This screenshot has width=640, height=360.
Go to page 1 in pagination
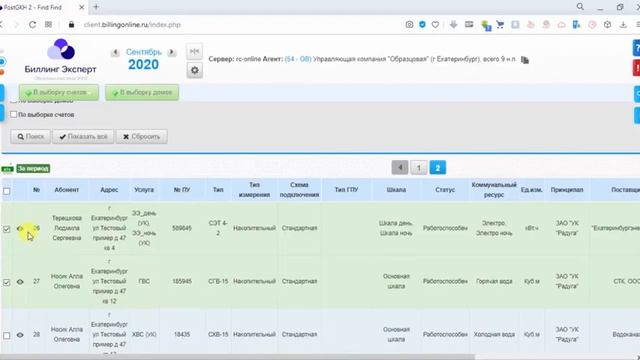point(419,167)
